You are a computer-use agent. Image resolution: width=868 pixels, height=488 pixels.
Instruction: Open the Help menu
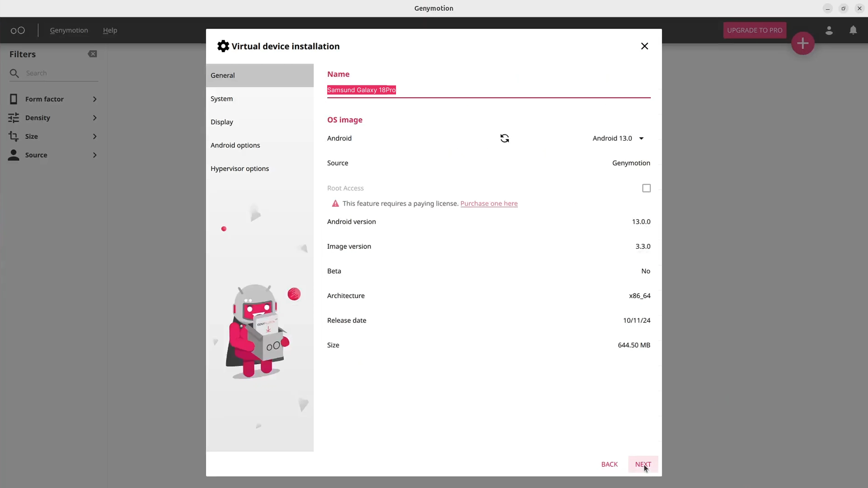tap(110, 30)
